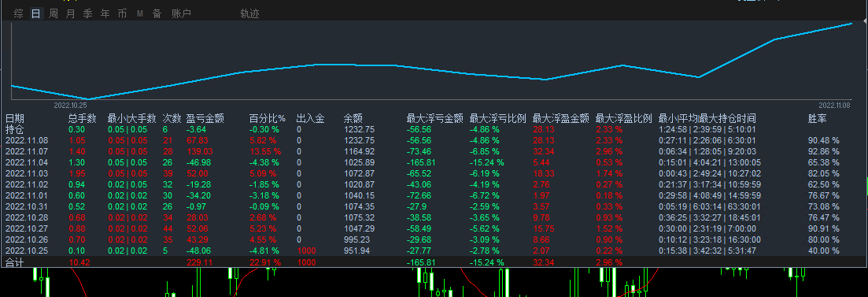The image size is (868, 297).
Task: Click the 22.91 % total percentage
Action: click(x=265, y=262)
